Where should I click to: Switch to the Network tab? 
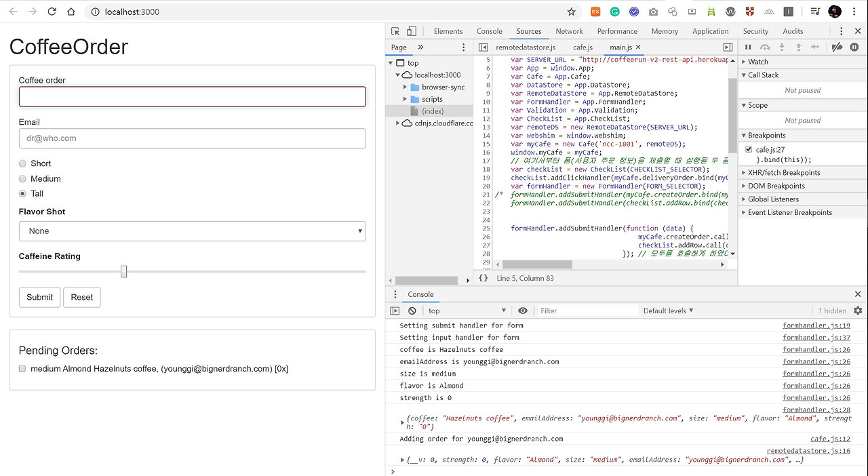[569, 31]
